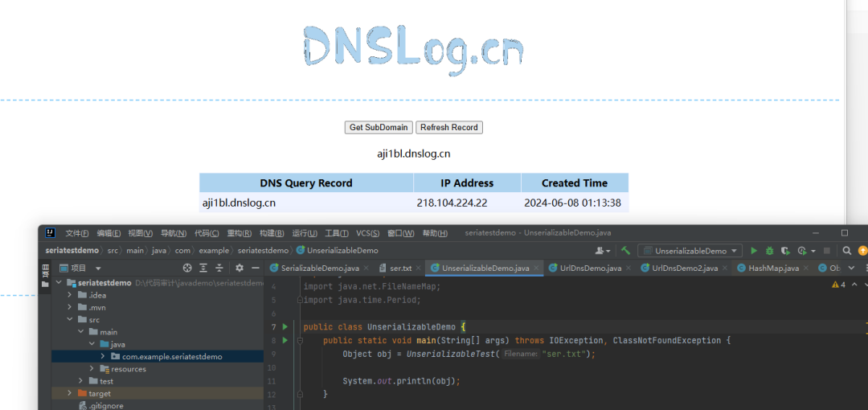Open the 视图(V) menu
The width and height of the screenshot is (868, 410).
click(x=140, y=233)
